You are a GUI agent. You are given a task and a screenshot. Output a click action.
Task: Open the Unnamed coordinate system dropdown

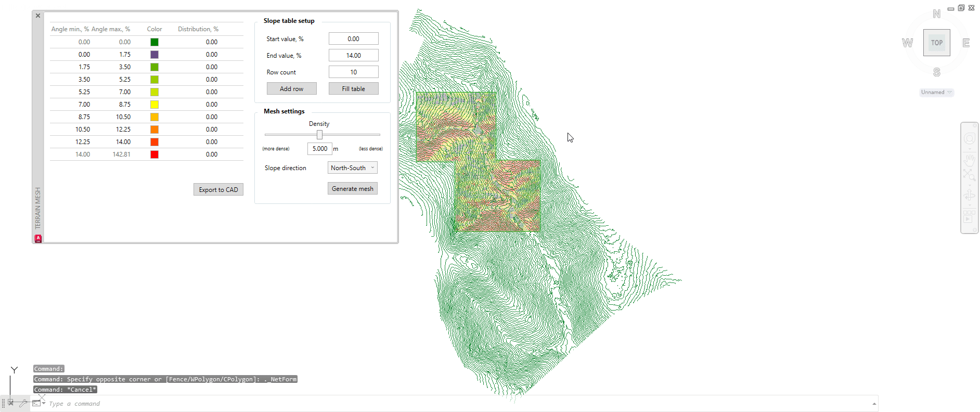(x=936, y=92)
